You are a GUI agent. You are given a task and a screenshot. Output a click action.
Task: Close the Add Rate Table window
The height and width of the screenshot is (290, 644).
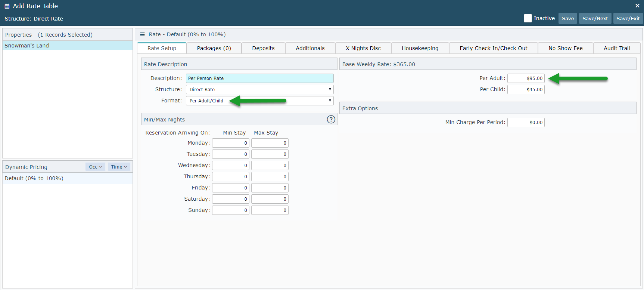point(637,6)
